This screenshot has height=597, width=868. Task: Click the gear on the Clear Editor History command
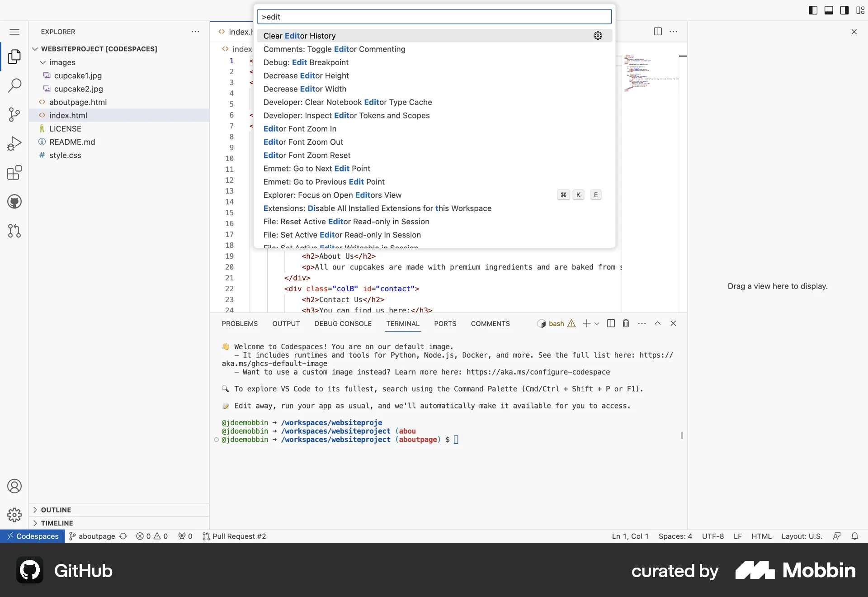point(598,36)
